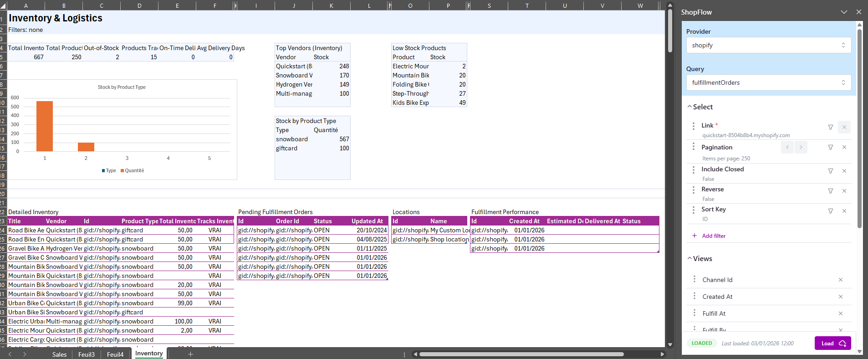Remove the Pagination select row

click(844, 147)
